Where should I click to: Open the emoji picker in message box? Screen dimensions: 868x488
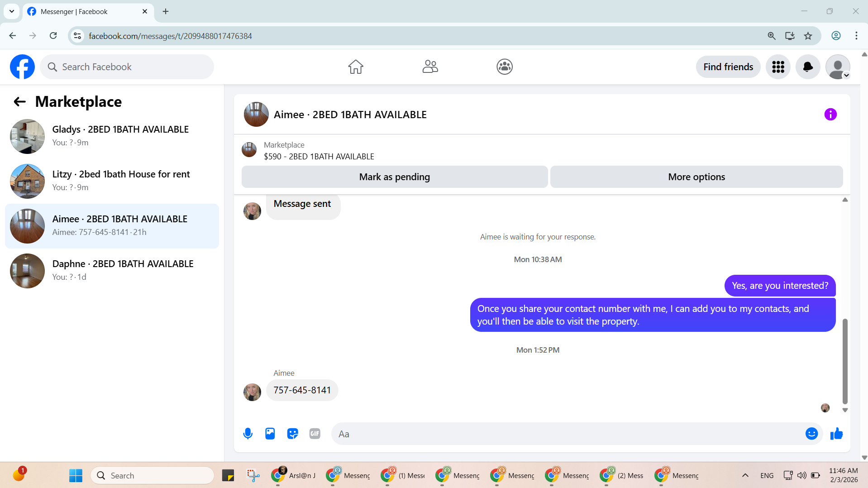811,434
